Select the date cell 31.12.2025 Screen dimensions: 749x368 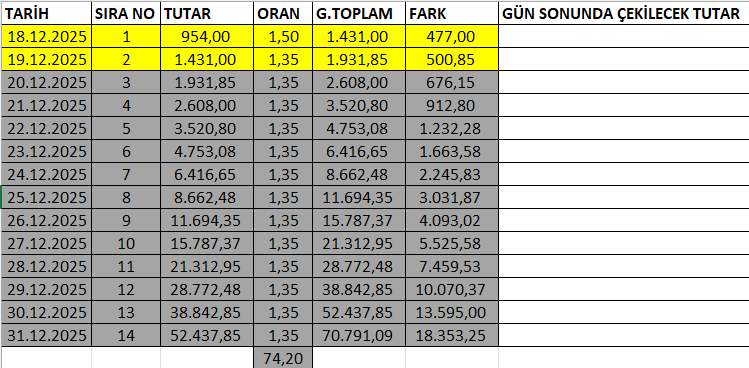(x=46, y=335)
